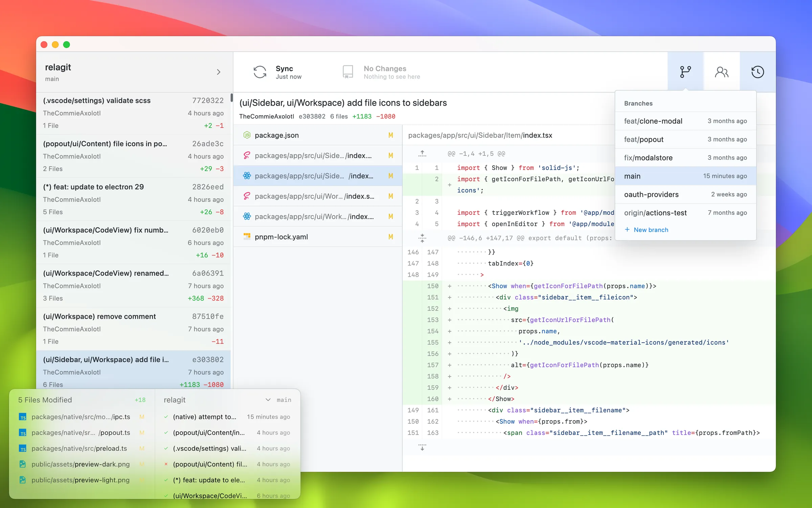Image resolution: width=812 pixels, height=508 pixels.
Task: Open the main branch chevron in the popup
Action: click(x=268, y=400)
